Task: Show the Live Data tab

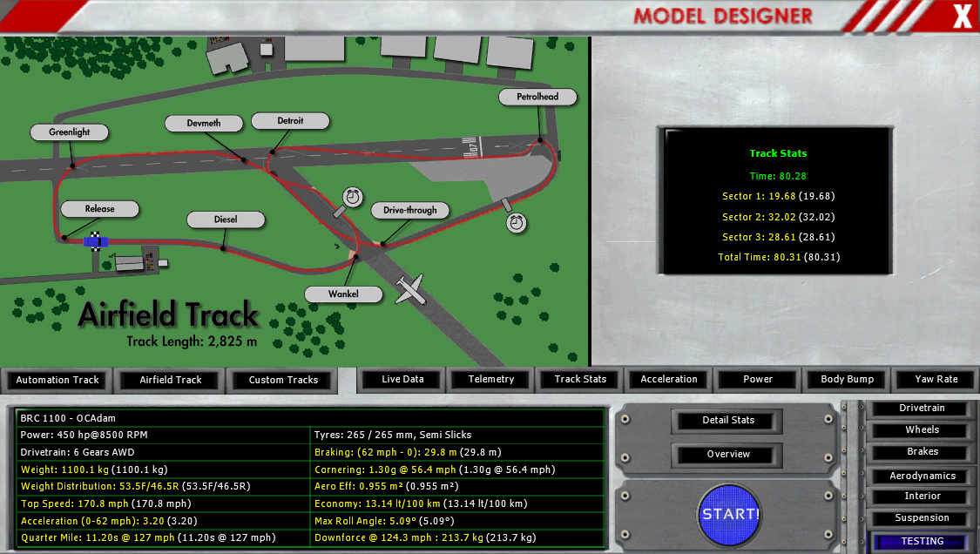Action: click(402, 379)
